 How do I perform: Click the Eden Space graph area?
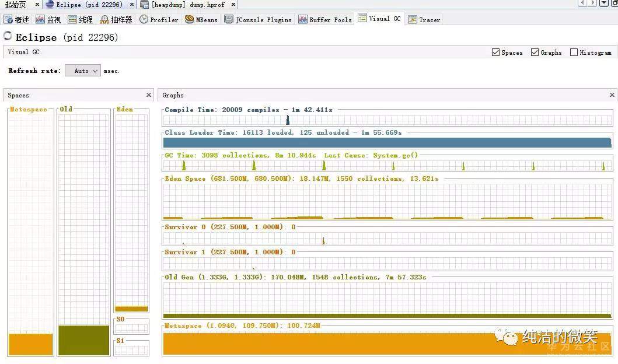388,201
